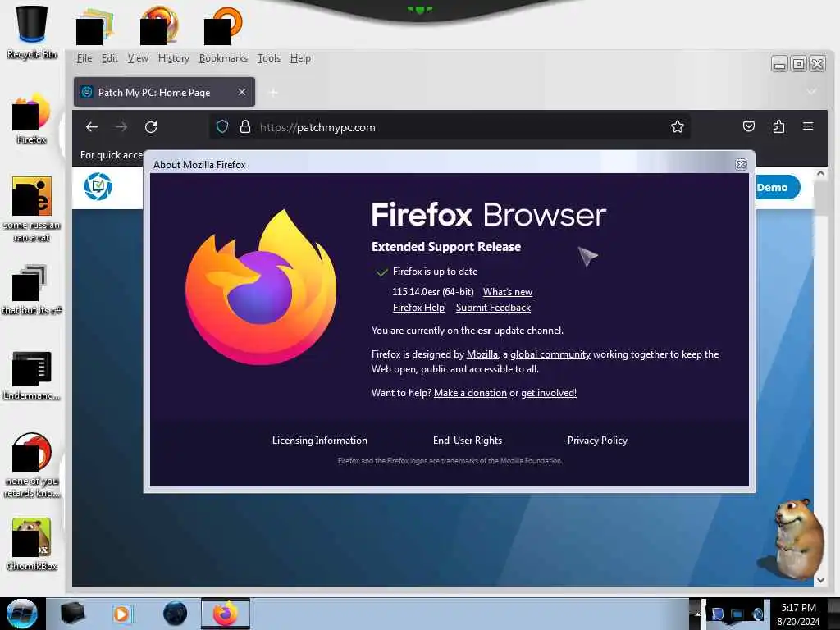Click the page scrollbar up arrow

[820, 174]
